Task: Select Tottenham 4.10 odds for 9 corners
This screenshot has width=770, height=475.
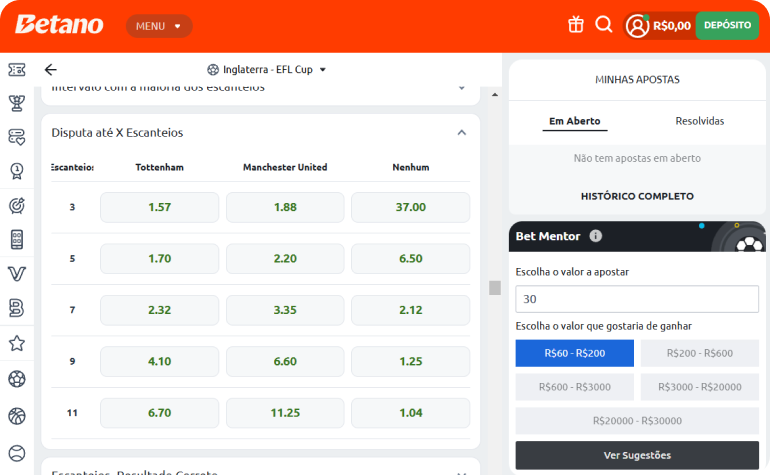Action: point(160,362)
